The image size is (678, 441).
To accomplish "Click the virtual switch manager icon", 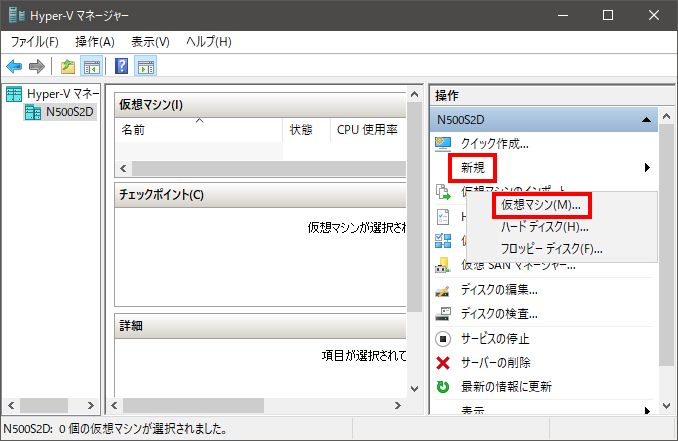I will tap(443, 240).
